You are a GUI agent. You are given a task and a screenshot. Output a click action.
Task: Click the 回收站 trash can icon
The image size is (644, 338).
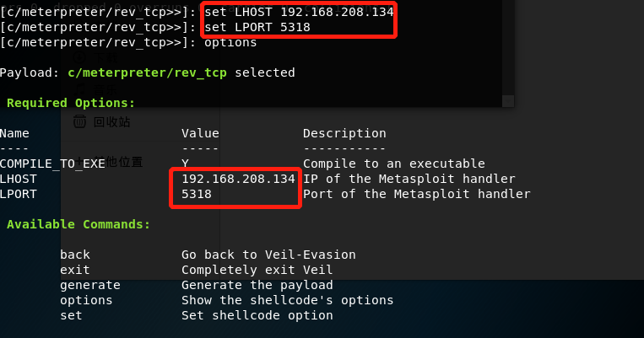79,121
